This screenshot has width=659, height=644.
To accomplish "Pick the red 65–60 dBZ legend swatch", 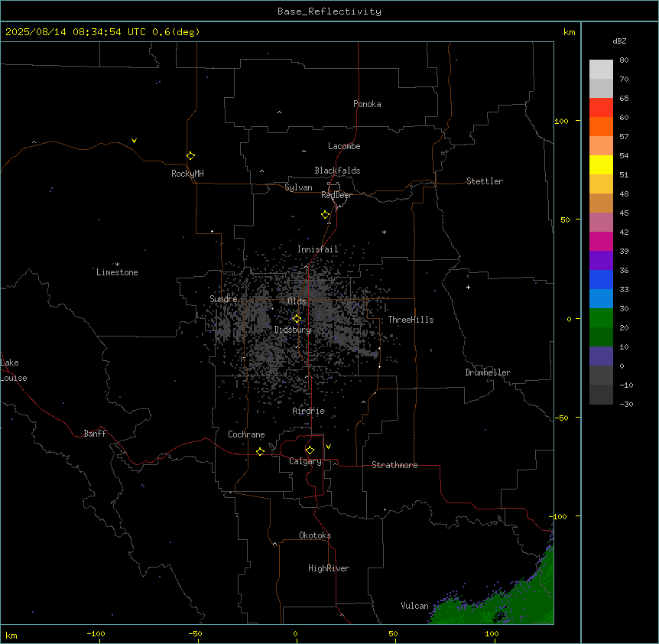I will point(601,108).
